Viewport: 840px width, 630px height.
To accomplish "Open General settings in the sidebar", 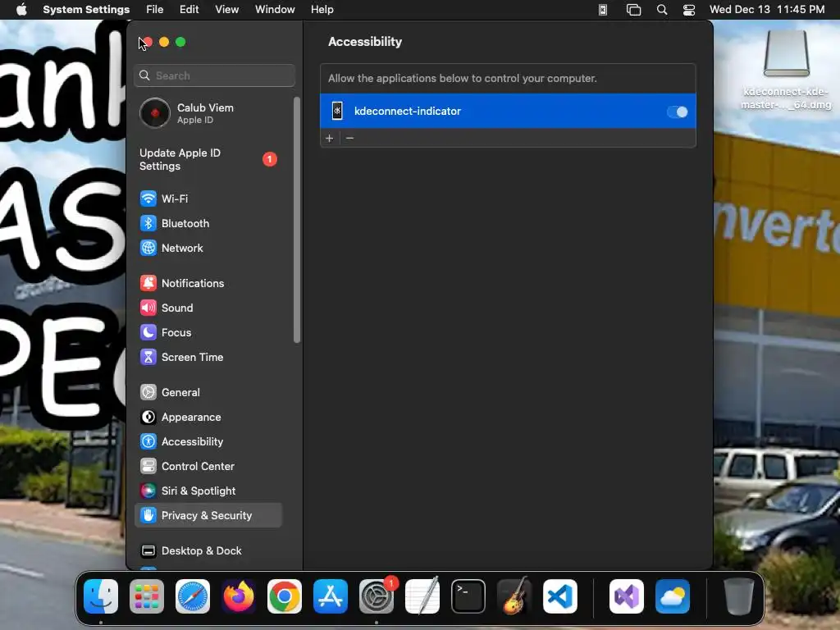I will coord(208,393).
